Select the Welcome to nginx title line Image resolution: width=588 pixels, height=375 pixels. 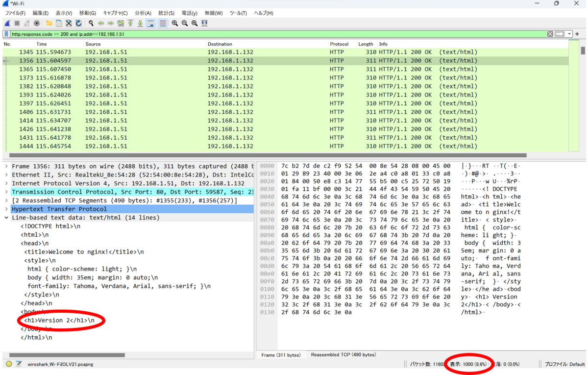tap(84, 252)
